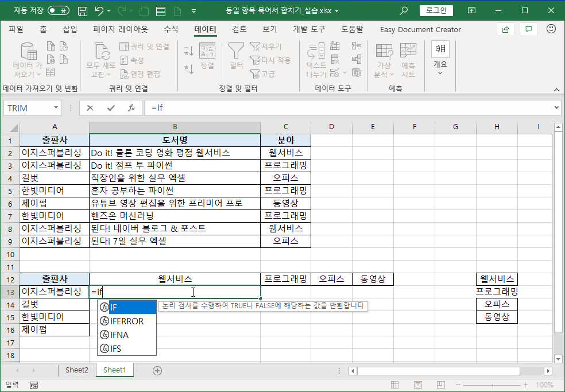Click the Relationships icon
The height and width of the screenshot is (392, 565).
(x=357, y=60)
